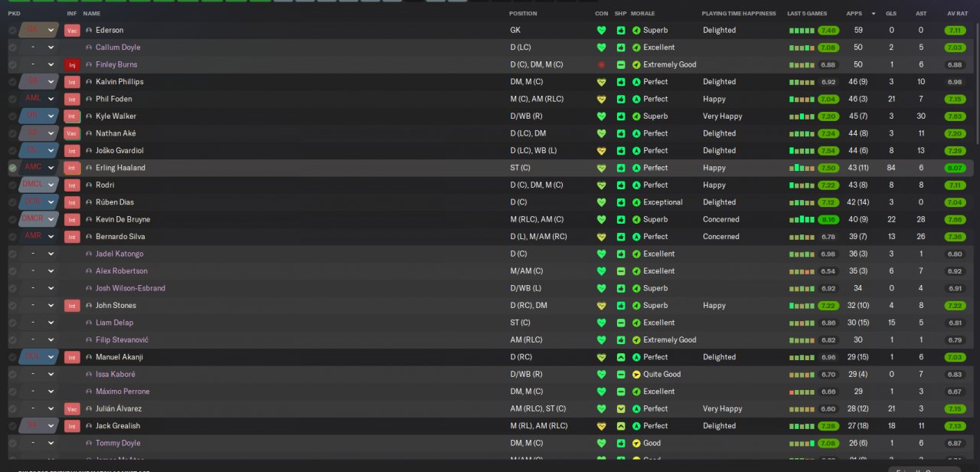Sort by the MORALE column header
The height and width of the screenshot is (472, 980).
coord(642,14)
